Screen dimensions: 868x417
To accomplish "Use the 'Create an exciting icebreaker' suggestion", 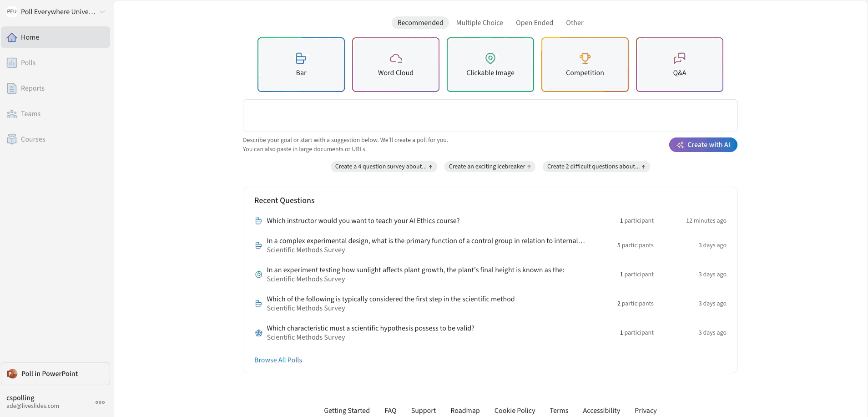I will (x=490, y=167).
